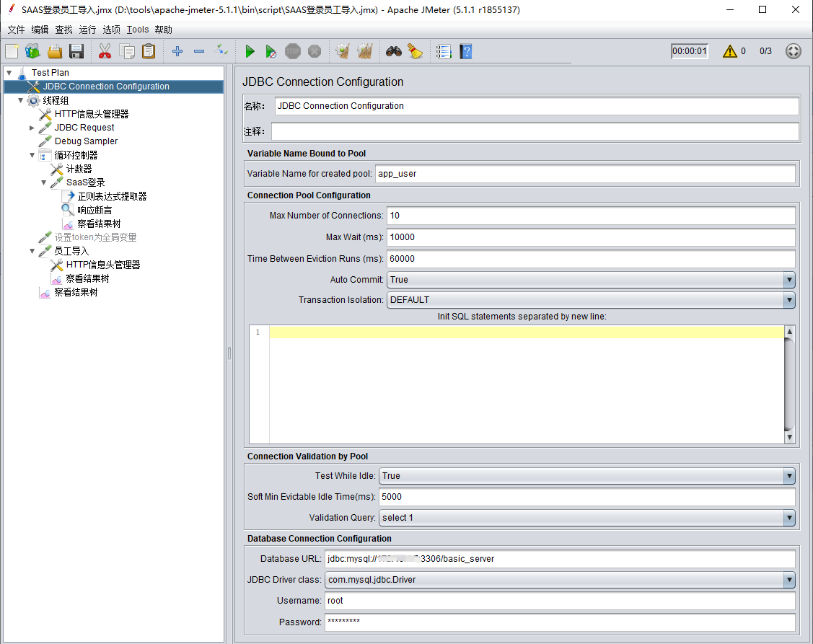813x644 pixels.
Task: Open the 查找 menu
Action: (x=63, y=30)
